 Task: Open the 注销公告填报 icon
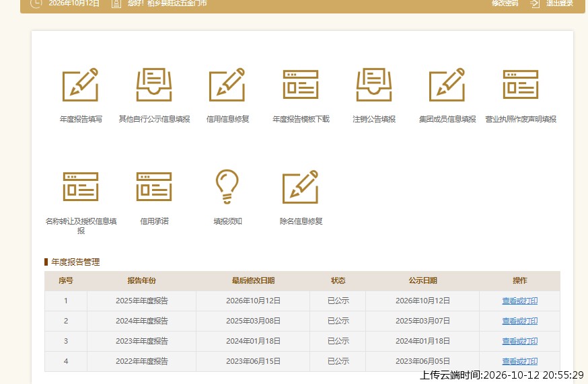374,85
